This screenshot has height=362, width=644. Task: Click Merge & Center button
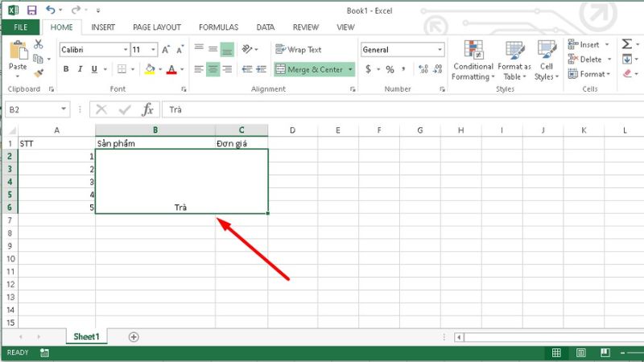(x=309, y=69)
